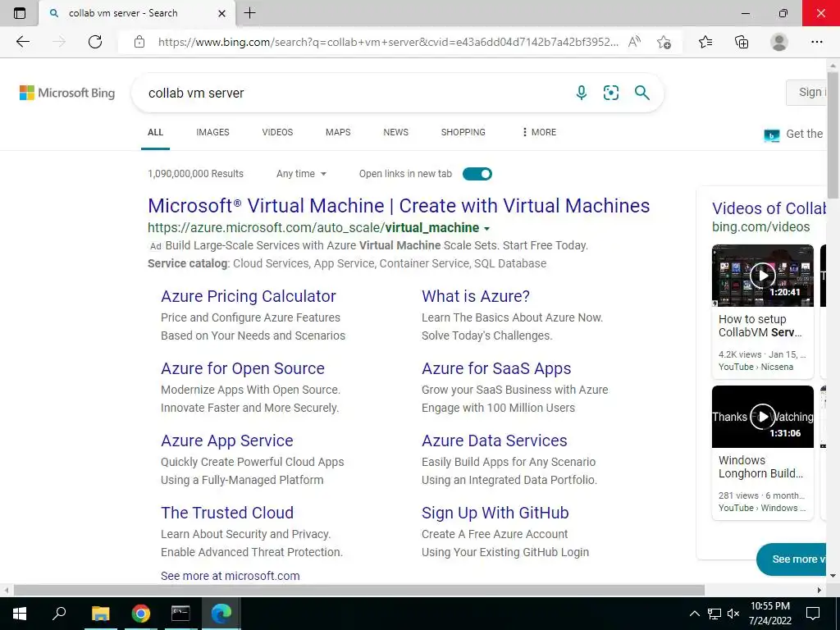Click the address bar URL

coord(388,42)
